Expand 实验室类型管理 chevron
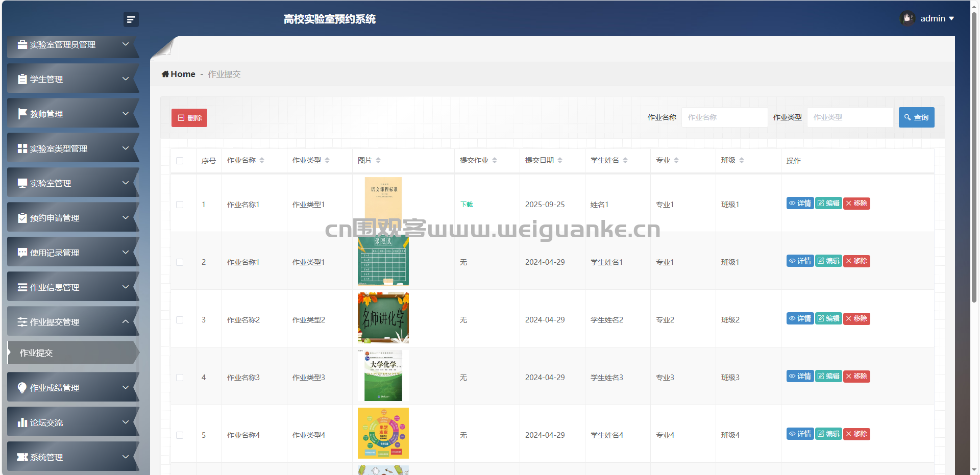Screen dimensions: 980x475 [x=126, y=148]
